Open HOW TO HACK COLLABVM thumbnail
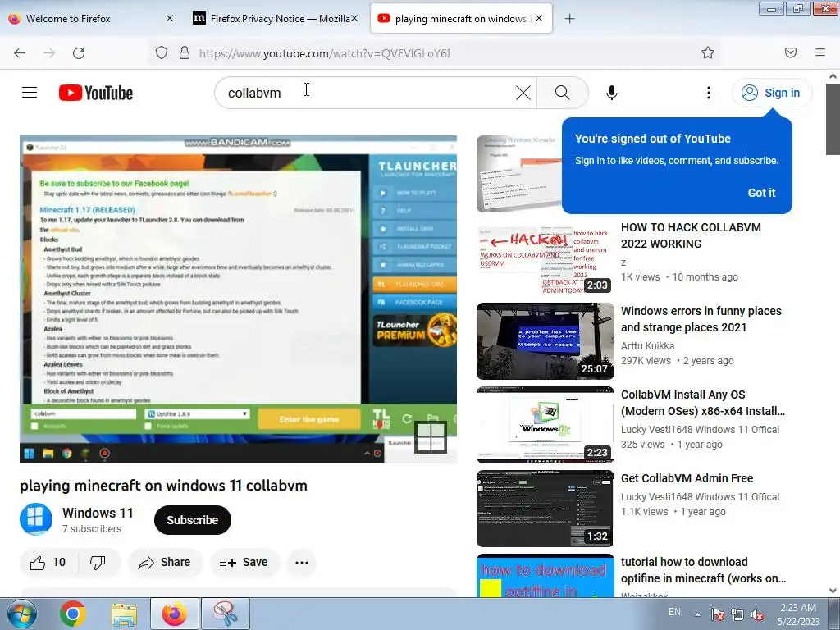Viewport: 840px width, 630px height. click(x=545, y=257)
